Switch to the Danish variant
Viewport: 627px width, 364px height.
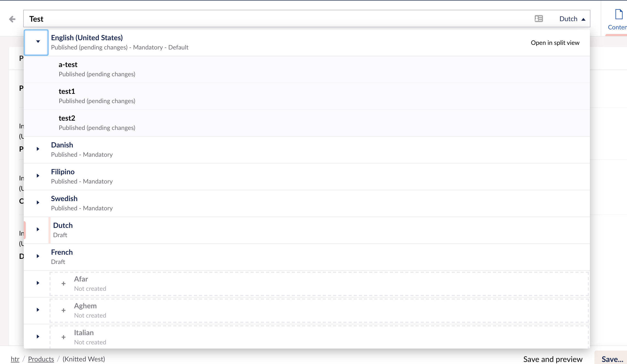point(319,150)
